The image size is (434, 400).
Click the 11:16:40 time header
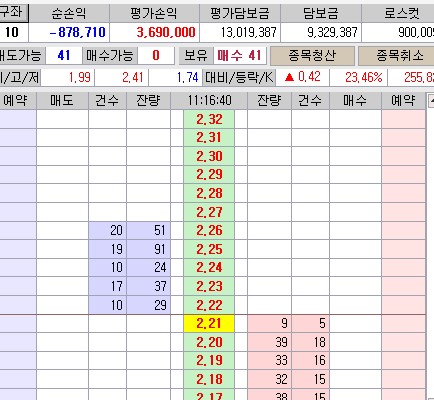209,100
